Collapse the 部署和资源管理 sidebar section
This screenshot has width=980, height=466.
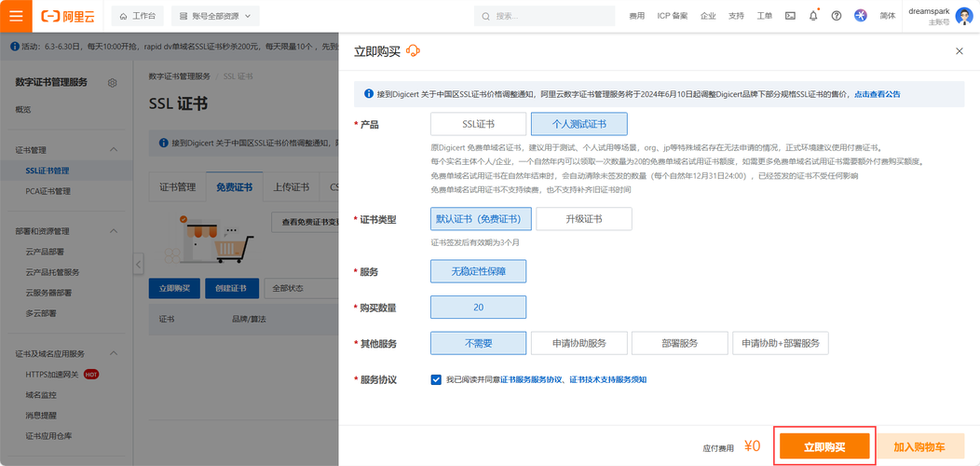114,231
